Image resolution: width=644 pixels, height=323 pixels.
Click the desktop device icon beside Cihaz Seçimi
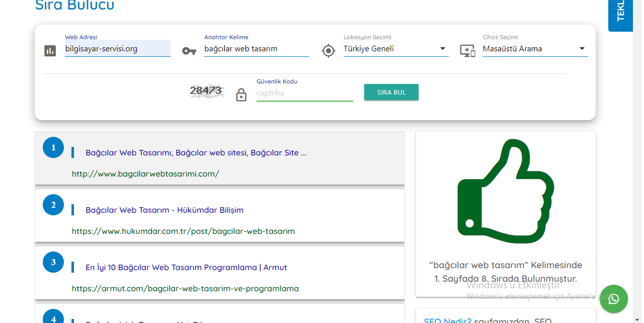click(x=468, y=50)
